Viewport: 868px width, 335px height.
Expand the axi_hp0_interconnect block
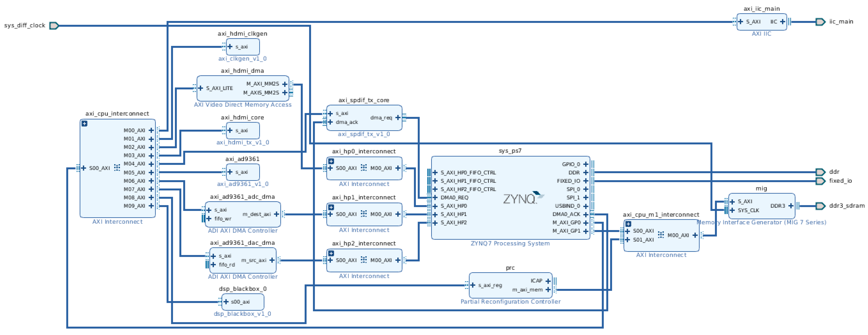coord(331,161)
